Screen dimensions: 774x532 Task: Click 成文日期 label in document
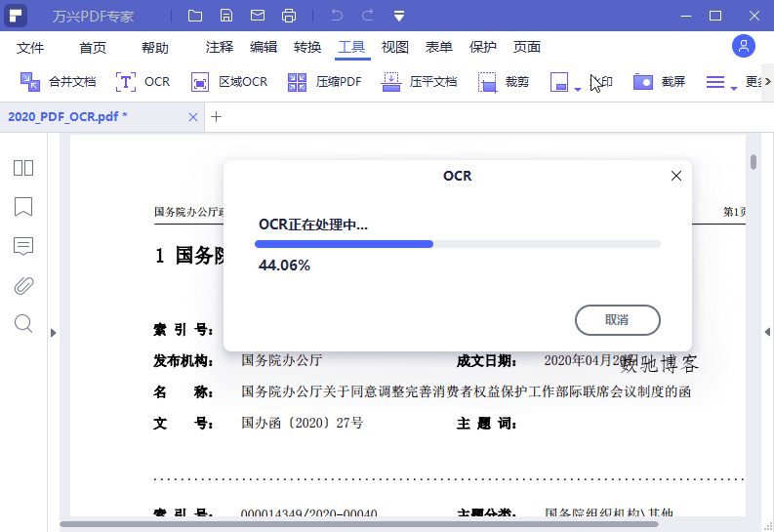point(487,361)
